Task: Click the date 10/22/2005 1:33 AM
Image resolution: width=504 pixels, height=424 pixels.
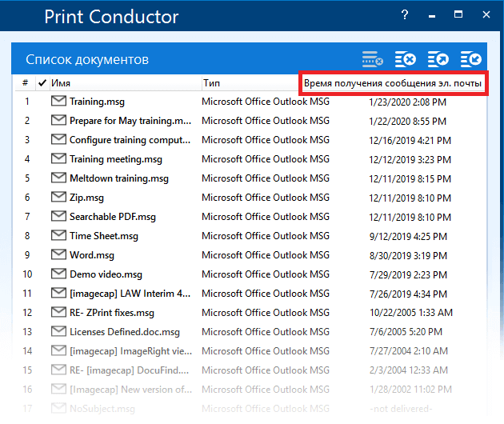Action: pos(410,313)
